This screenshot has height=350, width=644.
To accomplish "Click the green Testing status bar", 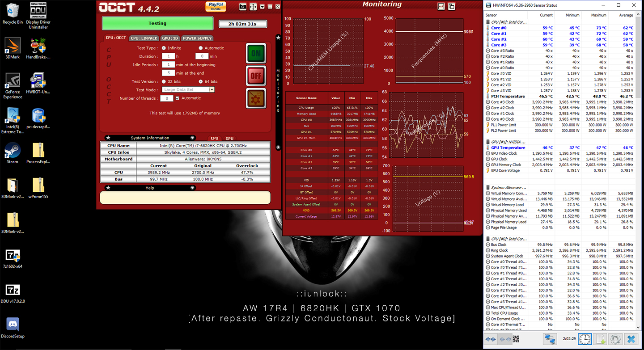I will (x=157, y=23).
